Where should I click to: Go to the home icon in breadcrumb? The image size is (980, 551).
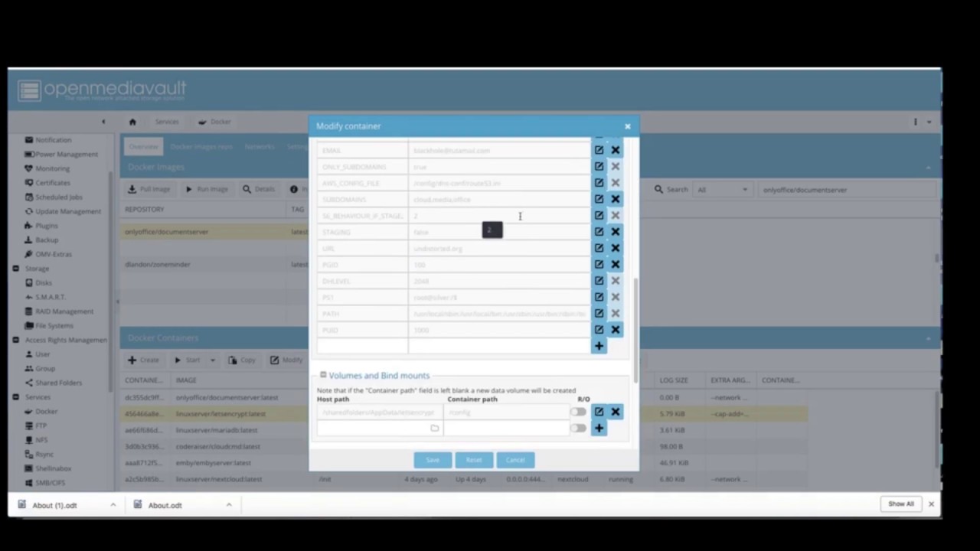(x=132, y=122)
